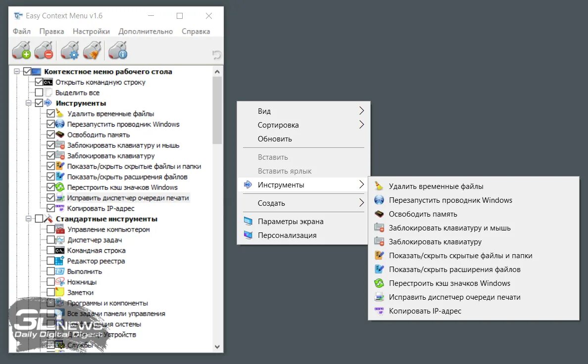Click the scrollbar up arrow
The height and width of the screenshot is (364, 588).
[x=217, y=71]
